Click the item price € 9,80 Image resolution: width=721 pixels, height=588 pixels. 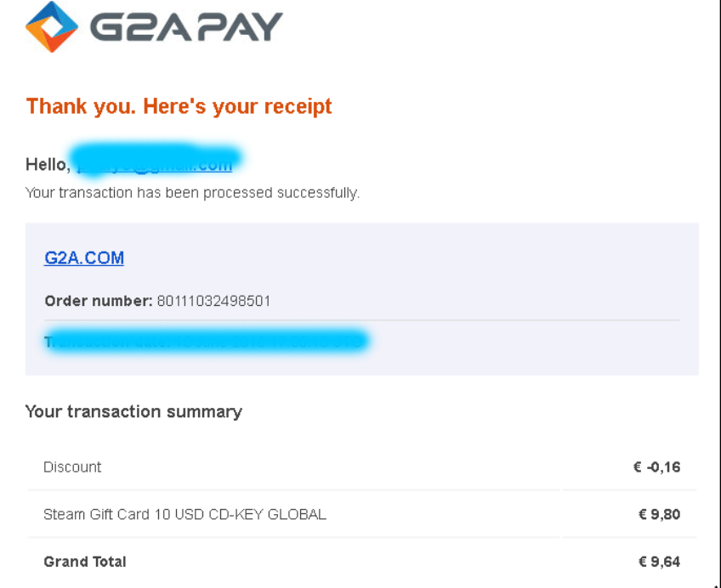660,515
